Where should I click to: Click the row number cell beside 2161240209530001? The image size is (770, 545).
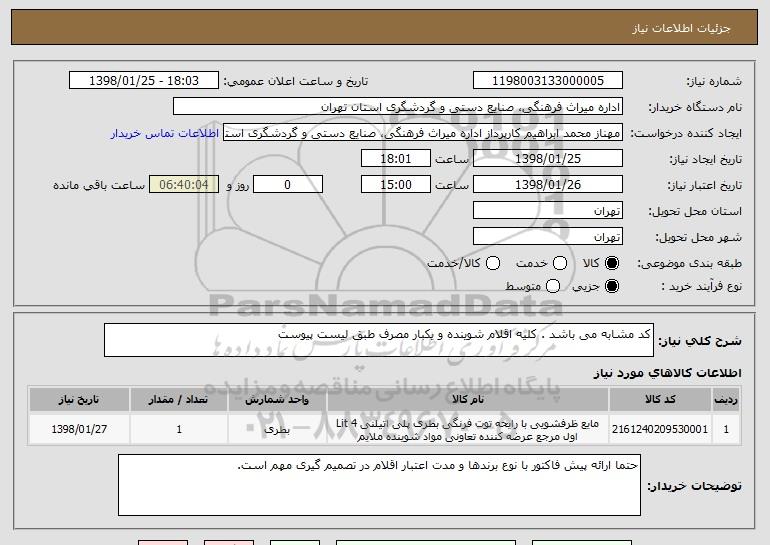[726, 429]
